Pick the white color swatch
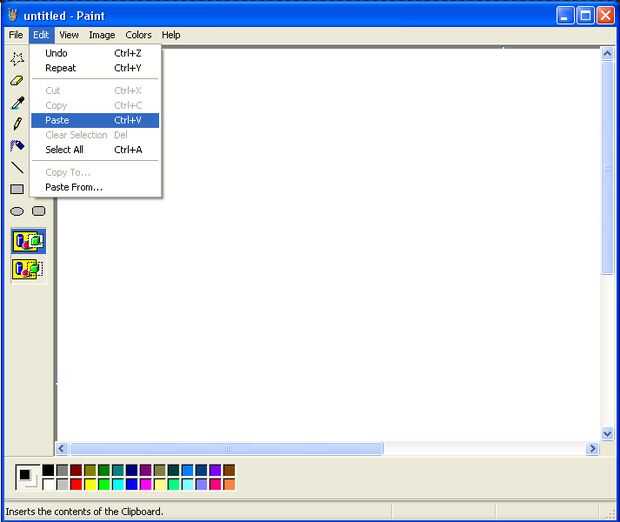Screen dimensions: 620x522 (48, 484)
